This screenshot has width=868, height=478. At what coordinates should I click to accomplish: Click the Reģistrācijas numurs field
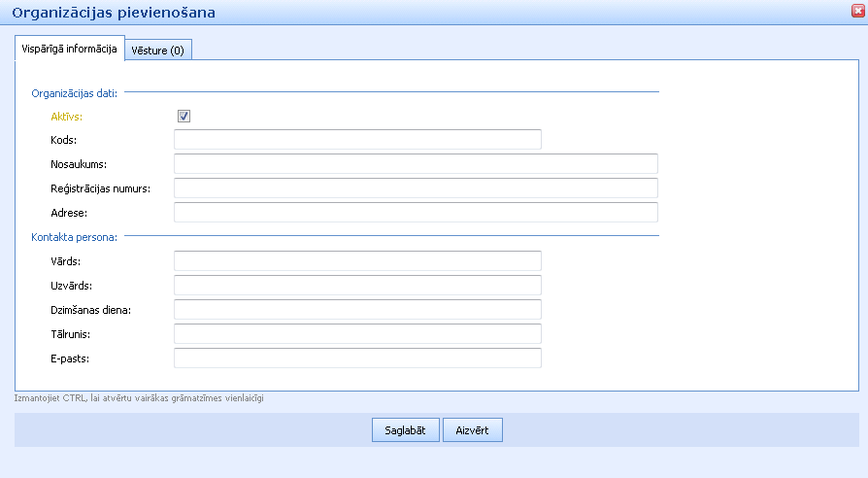tap(416, 188)
